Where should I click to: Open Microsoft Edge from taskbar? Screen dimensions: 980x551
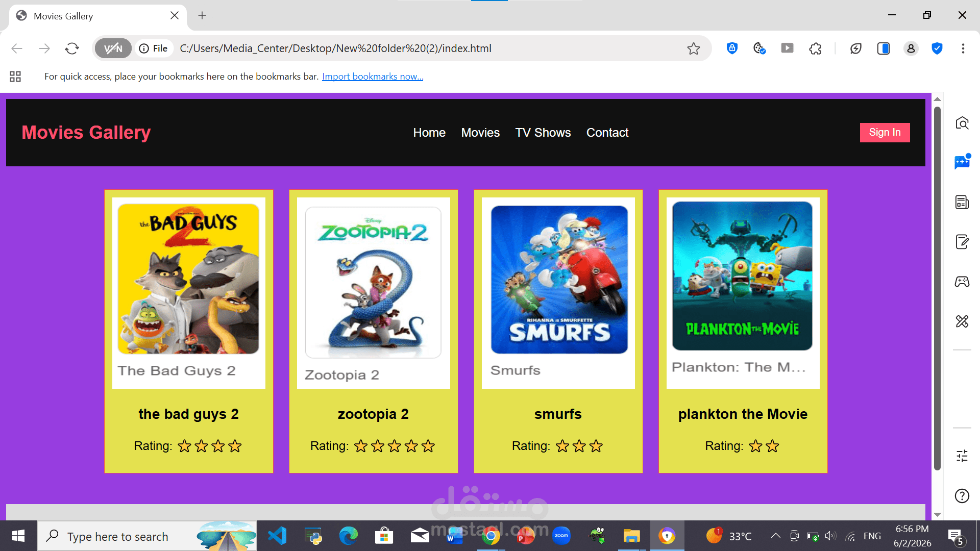click(x=349, y=536)
